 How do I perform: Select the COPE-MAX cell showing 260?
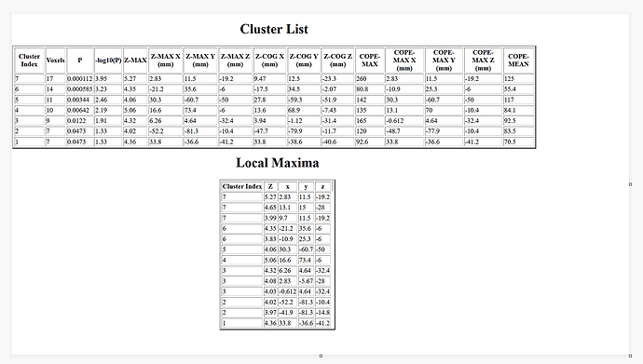[x=369, y=78]
